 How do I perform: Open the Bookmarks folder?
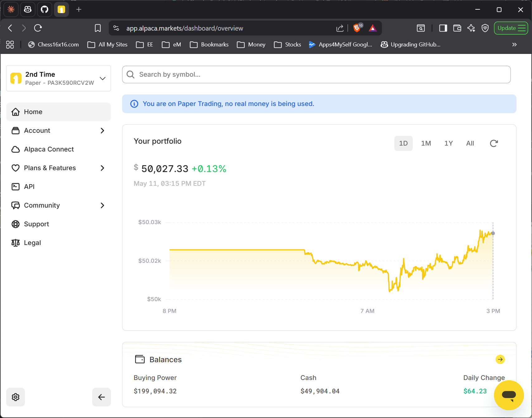(209, 45)
